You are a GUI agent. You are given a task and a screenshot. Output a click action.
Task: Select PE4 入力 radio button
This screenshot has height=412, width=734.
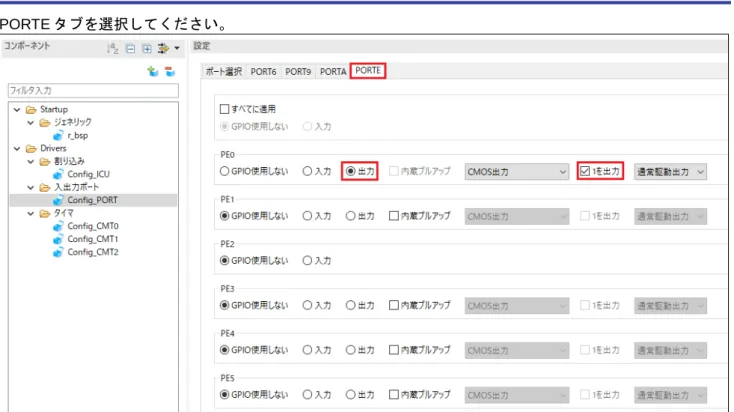(307, 350)
